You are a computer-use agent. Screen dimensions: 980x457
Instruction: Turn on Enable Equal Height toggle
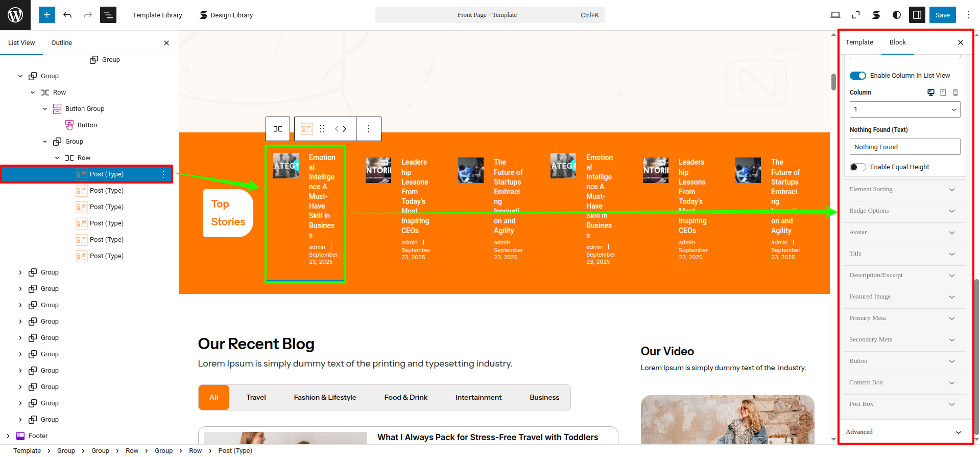pos(858,167)
